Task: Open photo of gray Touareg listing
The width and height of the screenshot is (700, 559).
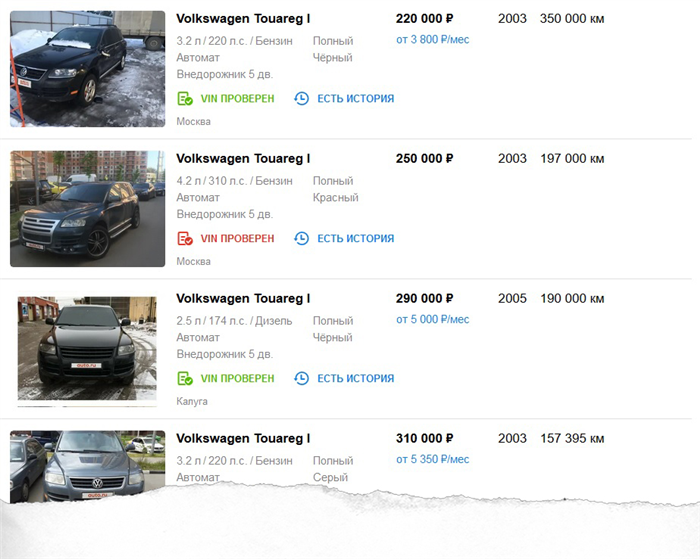Action: click(x=88, y=466)
